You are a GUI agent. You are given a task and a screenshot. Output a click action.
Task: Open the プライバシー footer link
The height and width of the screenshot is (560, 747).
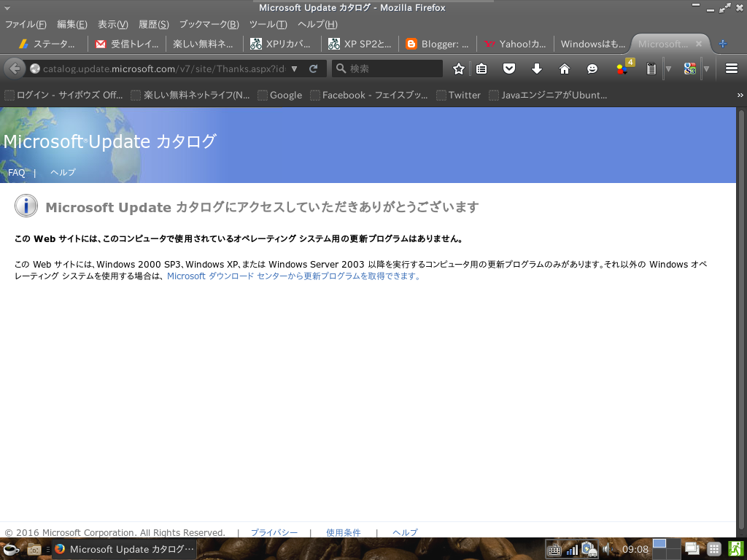274,532
